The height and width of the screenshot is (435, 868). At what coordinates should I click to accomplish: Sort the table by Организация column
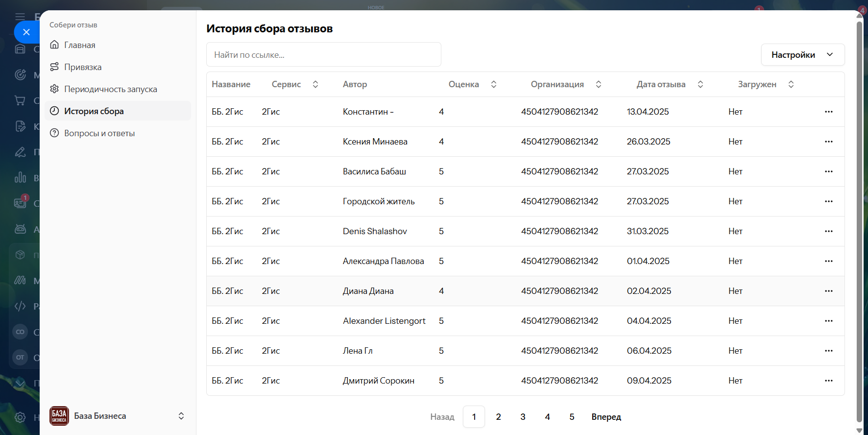[599, 84]
